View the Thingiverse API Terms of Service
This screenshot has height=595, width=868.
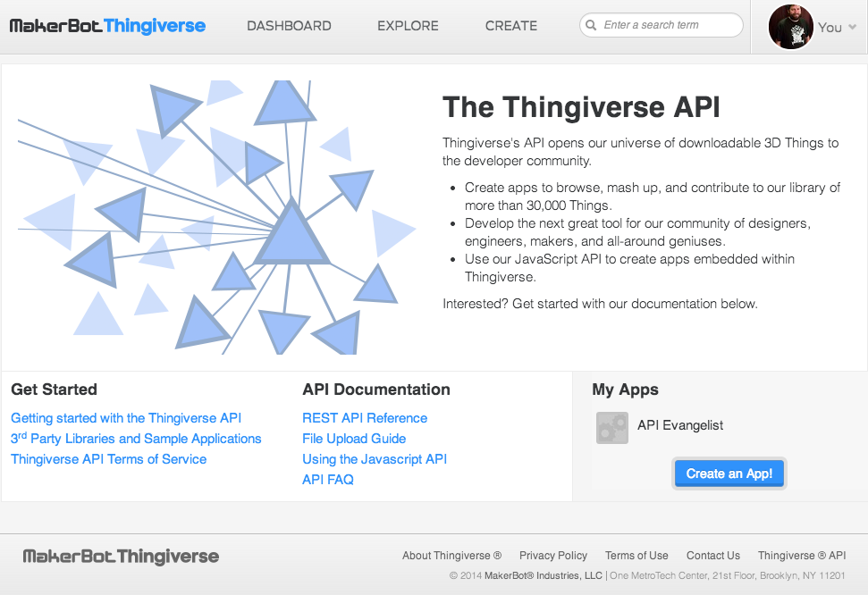point(108,459)
